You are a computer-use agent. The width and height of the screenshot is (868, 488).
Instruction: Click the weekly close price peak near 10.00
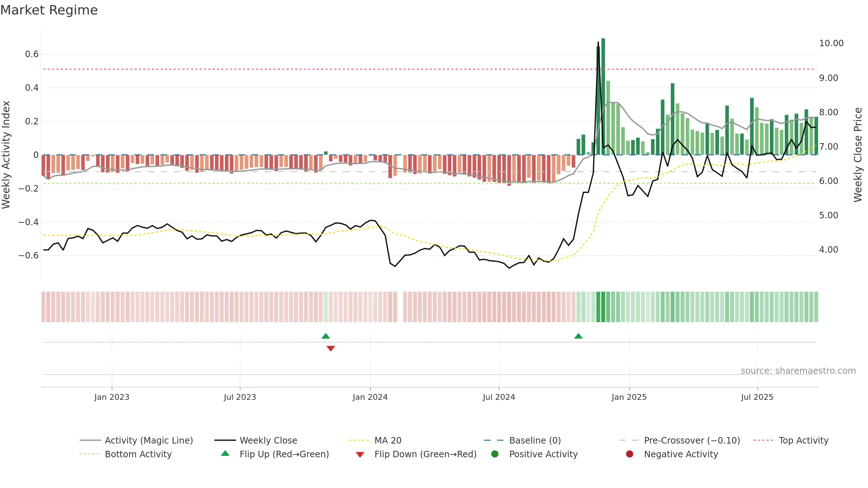[598, 43]
